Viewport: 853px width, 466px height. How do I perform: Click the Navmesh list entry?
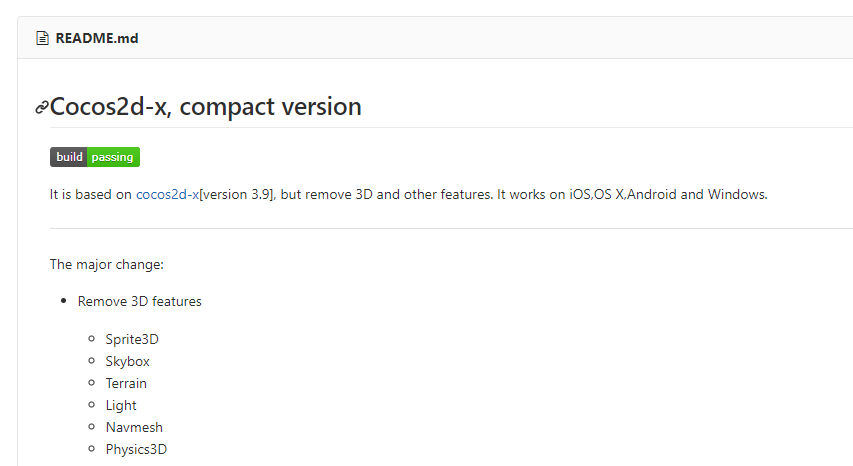coord(134,427)
